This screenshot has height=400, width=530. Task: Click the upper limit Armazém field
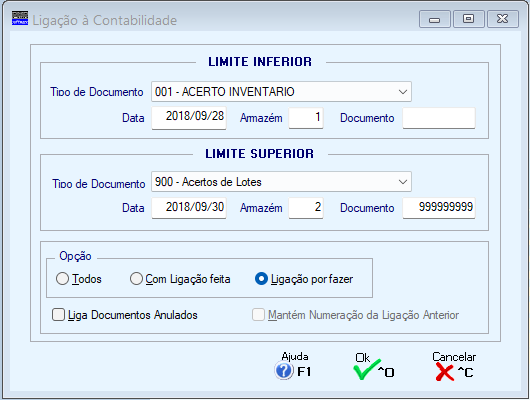(x=306, y=208)
